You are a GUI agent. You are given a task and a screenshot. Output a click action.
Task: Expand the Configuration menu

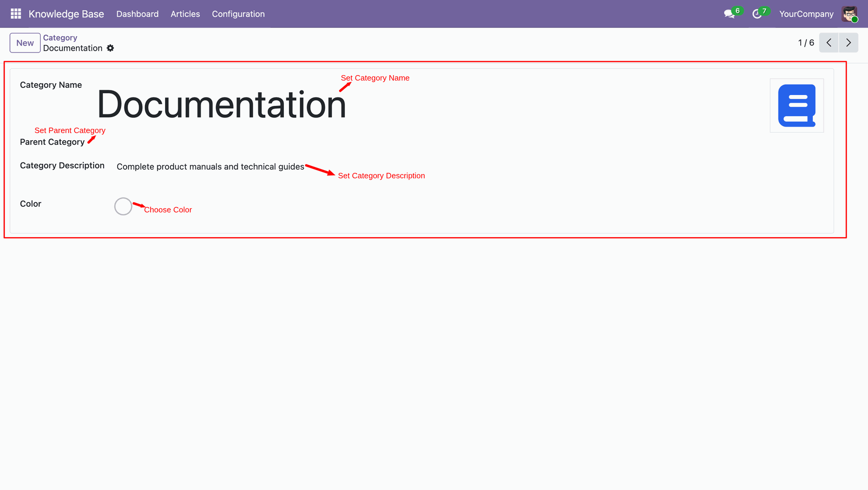(238, 14)
